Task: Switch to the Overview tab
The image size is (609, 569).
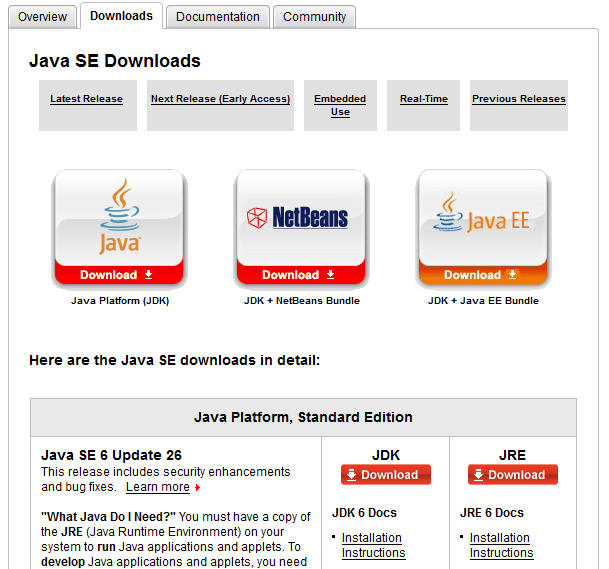Action: point(42,17)
